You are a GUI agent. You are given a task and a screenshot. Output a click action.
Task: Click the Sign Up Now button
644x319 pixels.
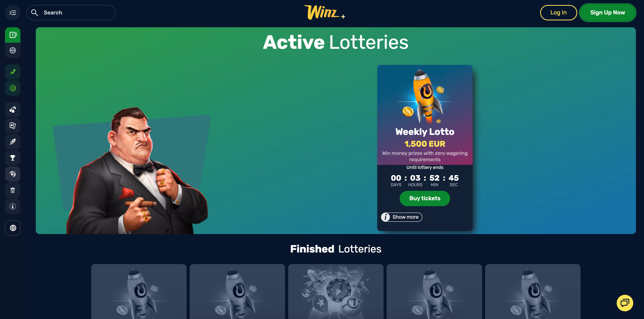point(607,12)
